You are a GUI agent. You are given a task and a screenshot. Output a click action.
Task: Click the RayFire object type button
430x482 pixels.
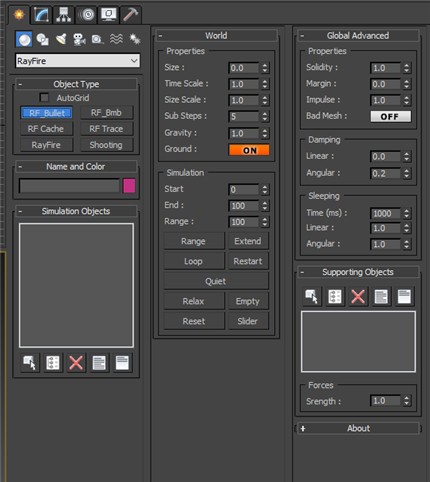pyautogui.click(x=46, y=145)
